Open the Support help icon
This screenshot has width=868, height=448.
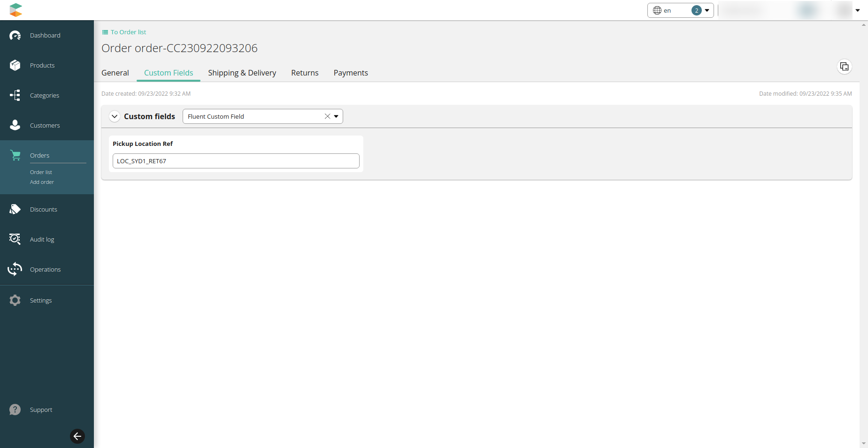15,409
